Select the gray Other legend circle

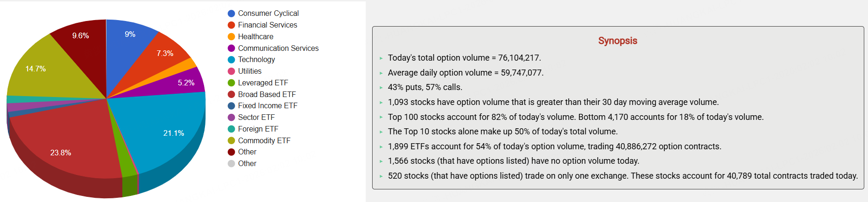coord(231,164)
